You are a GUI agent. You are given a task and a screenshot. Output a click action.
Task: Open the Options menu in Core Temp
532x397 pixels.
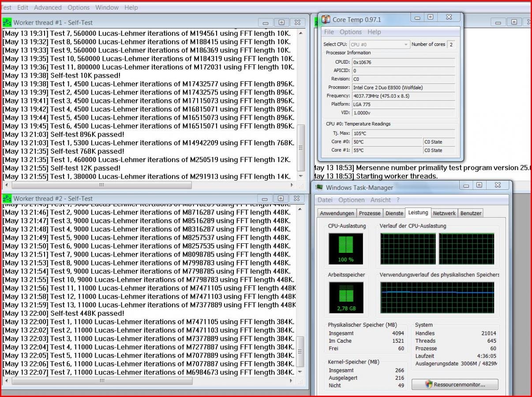351,32
